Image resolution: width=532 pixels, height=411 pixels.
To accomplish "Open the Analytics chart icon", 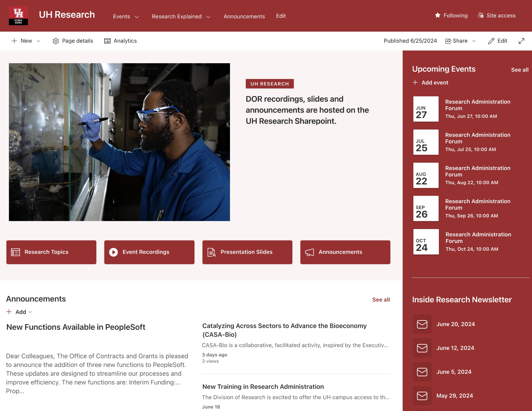I will coord(107,41).
